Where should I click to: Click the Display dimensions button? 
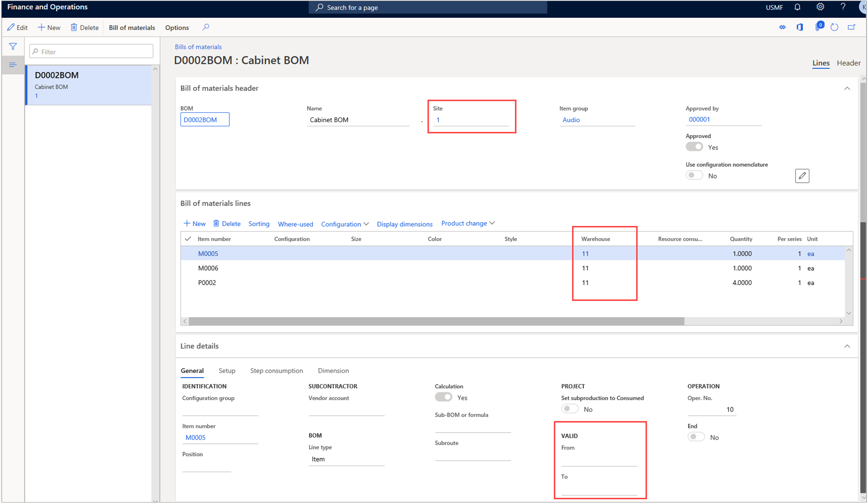(404, 224)
